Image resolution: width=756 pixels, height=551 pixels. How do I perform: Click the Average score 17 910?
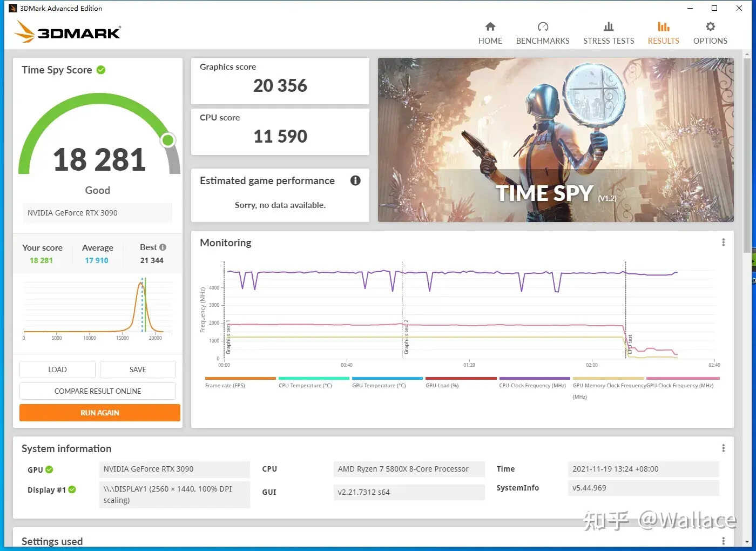[x=97, y=260]
